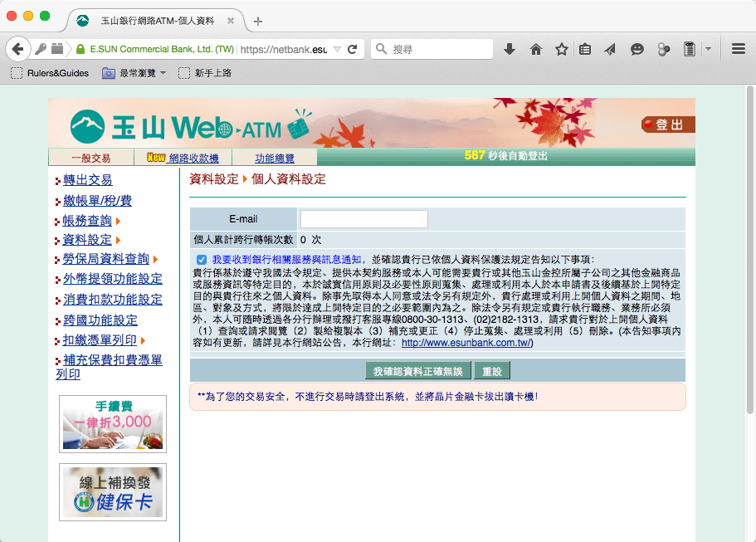Open the Firefox hamburger menu
Screen dimensions: 756x542
click(x=738, y=48)
